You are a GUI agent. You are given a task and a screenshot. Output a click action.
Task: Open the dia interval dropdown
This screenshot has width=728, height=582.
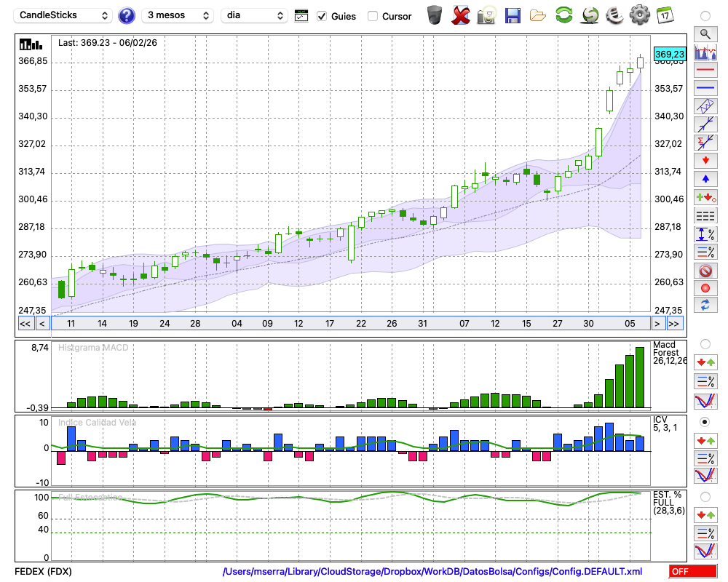(x=254, y=15)
